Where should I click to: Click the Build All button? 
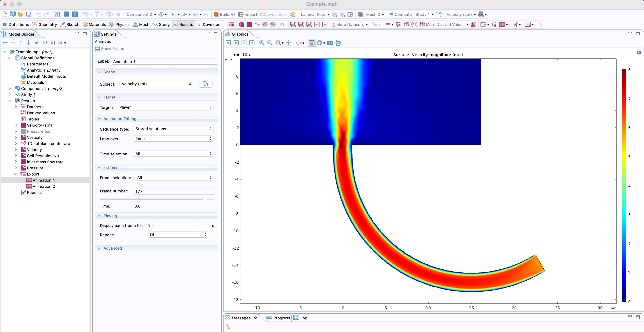click(224, 14)
